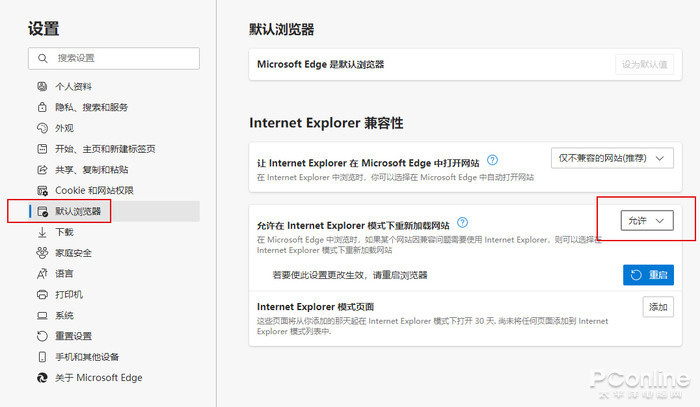Screen dimensions: 700x407
Task: Click the 搜索设置 search field
Action: (114, 58)
